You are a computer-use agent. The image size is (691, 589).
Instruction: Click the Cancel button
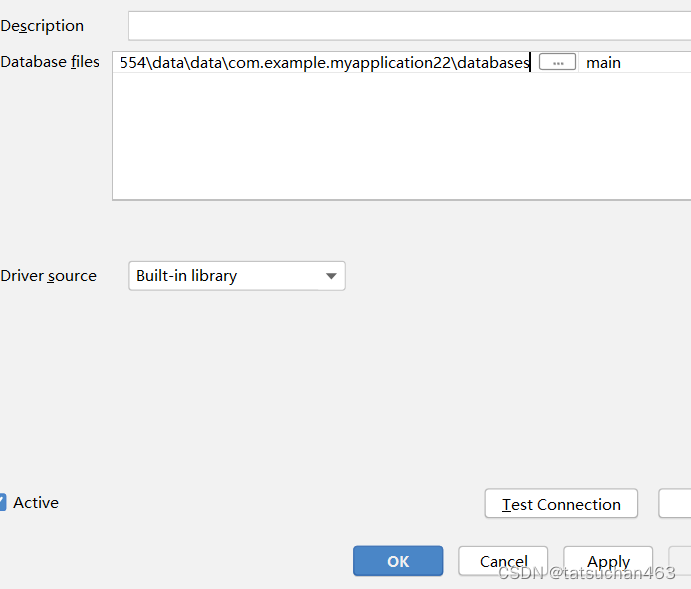(x=503, y=561)
